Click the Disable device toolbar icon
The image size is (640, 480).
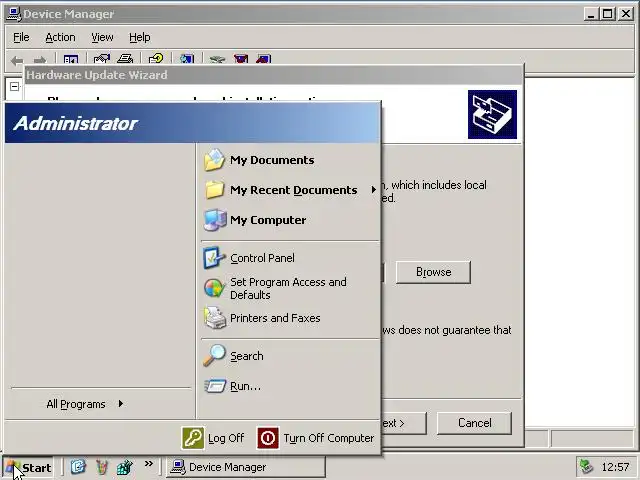(264, 59)
